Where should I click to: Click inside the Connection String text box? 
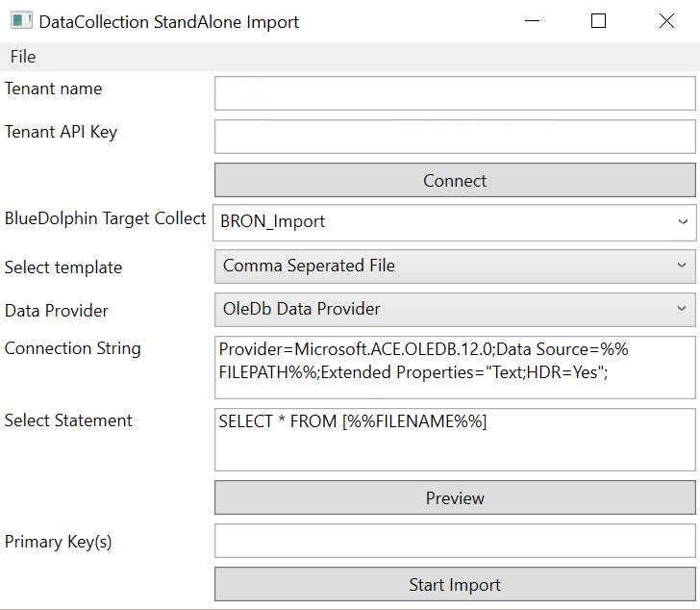tap(455, 368)
